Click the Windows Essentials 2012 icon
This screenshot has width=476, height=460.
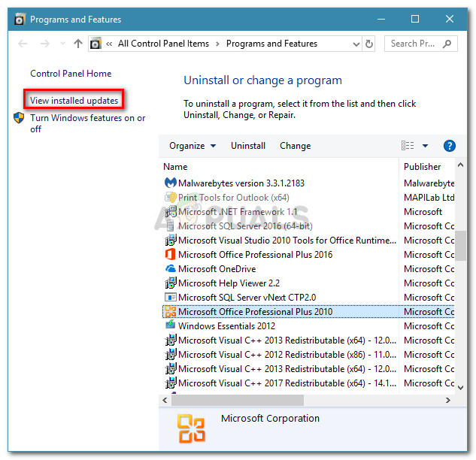point(170,326)
